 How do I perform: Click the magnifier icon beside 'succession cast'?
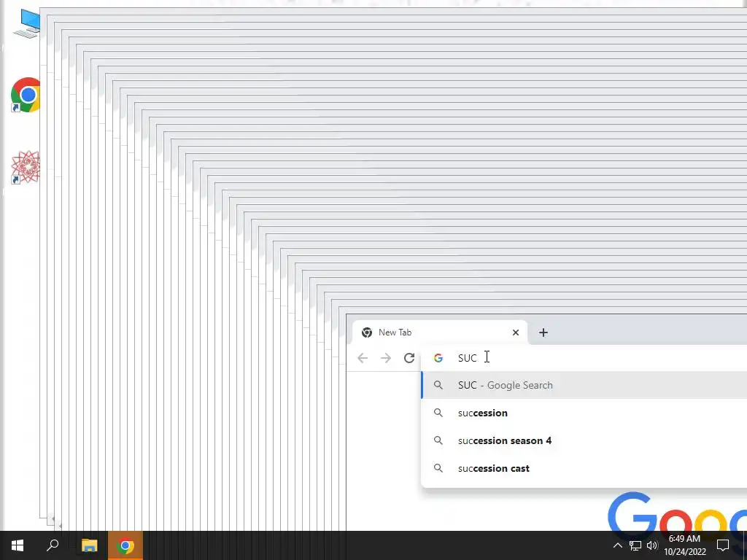point(438,468)
